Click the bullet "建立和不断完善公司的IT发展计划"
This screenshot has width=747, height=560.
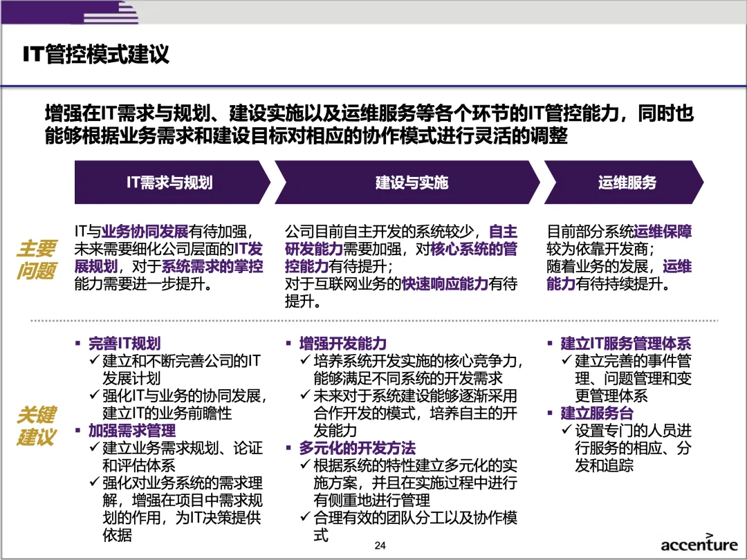[x=175, y=369]
